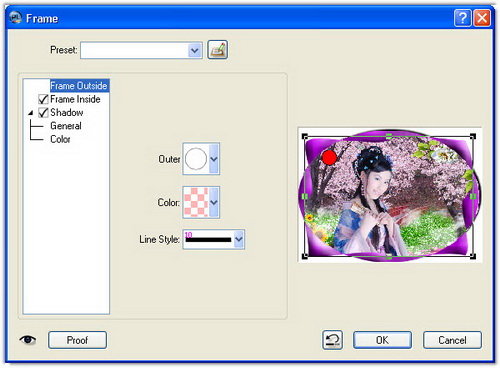
Task: Click the save preset icon next to Preset
Action: pyautogui.click(x=217, y=50)
